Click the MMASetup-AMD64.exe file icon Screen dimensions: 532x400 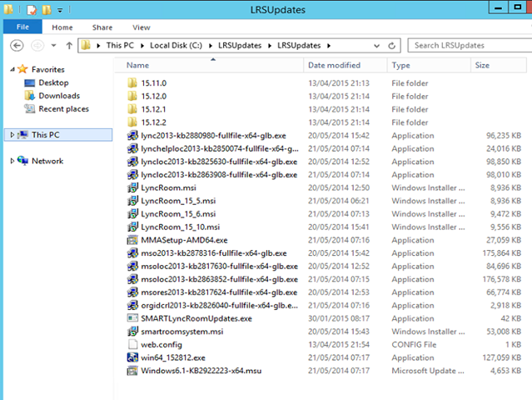tap(132, 240)
